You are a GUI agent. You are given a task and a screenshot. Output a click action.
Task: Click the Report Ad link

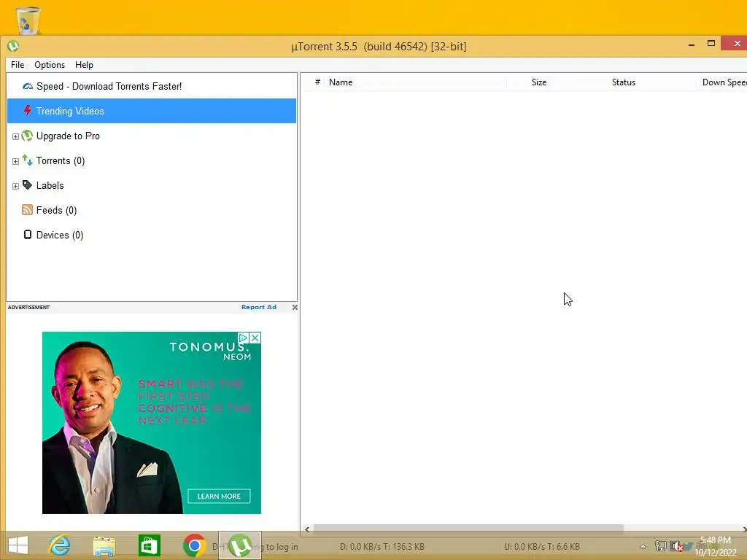259,307
